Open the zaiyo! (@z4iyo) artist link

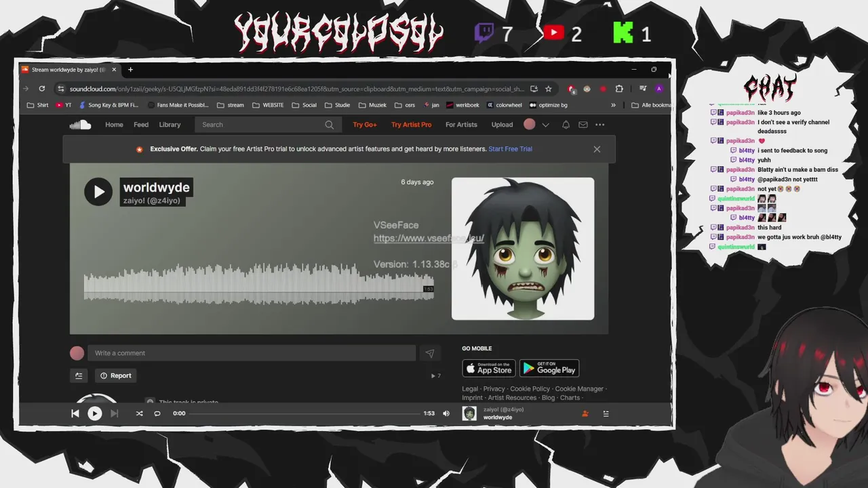coord(151,201)
